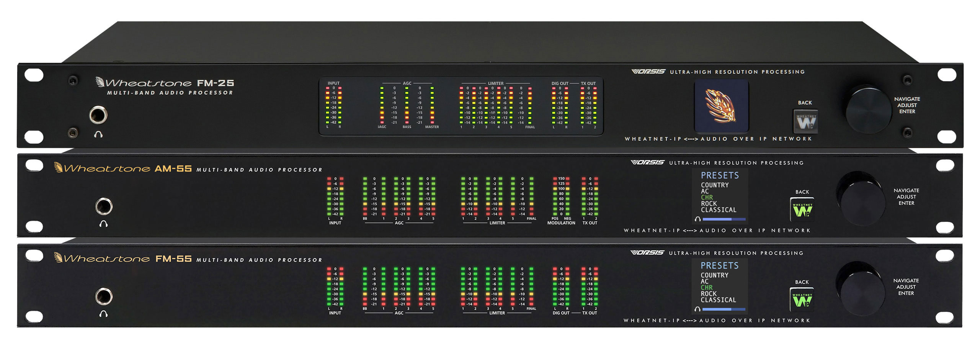Click the AGC label on FM-55

click(399, 313)
